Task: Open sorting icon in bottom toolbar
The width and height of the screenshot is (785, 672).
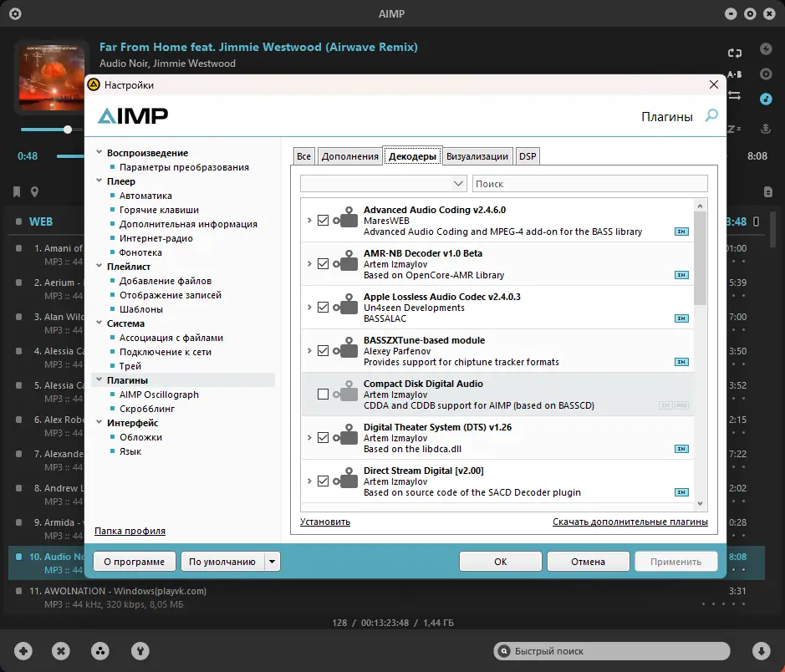Action: [100, 651]
